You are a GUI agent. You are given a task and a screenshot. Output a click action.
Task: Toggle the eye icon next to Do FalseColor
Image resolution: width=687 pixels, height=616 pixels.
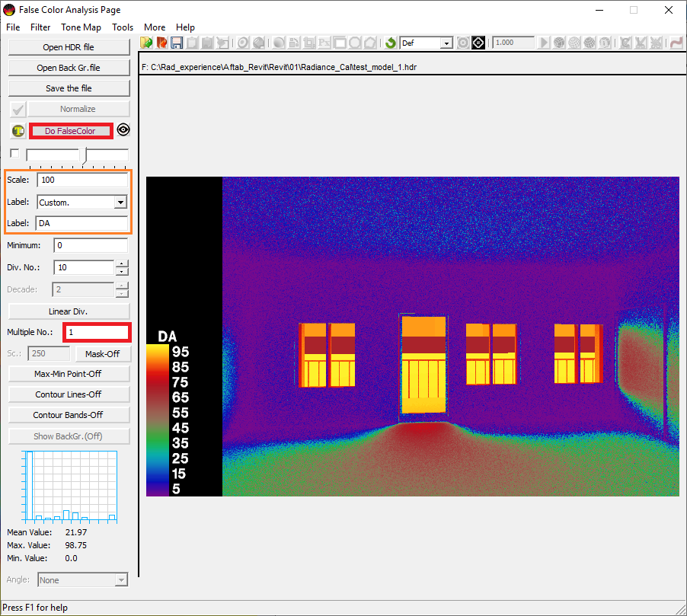click(x=123, y=129)
